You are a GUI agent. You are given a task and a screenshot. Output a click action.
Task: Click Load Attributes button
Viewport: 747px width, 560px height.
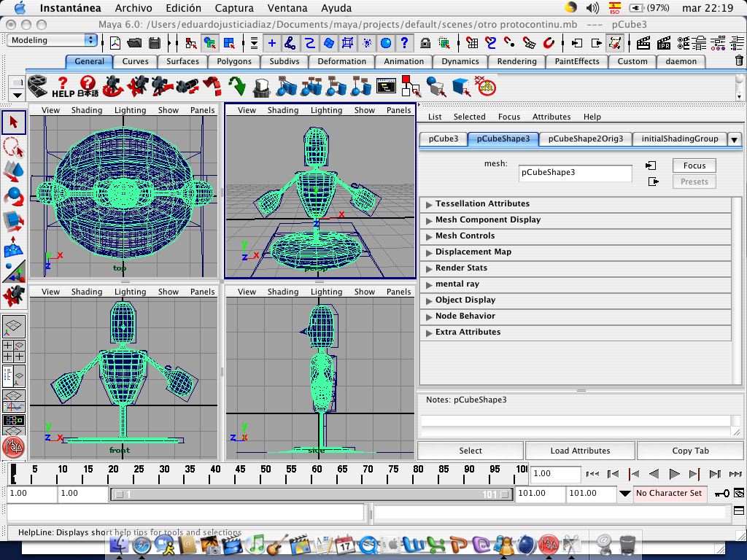click(580, 451)
